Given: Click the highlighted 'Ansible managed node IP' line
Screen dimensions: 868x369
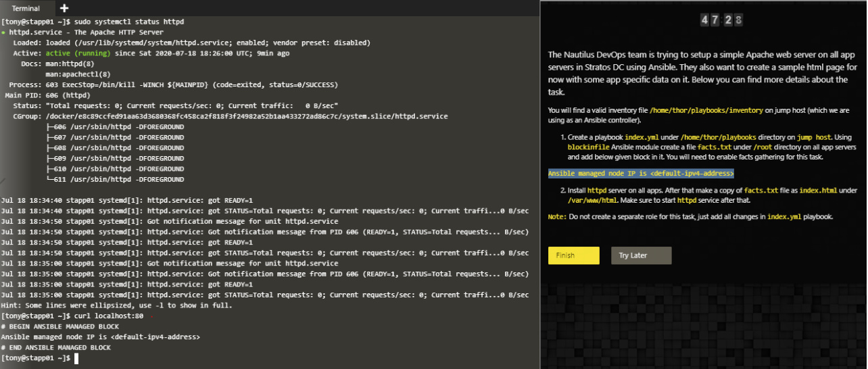Looking at the screenshot, I should [641, 173].
